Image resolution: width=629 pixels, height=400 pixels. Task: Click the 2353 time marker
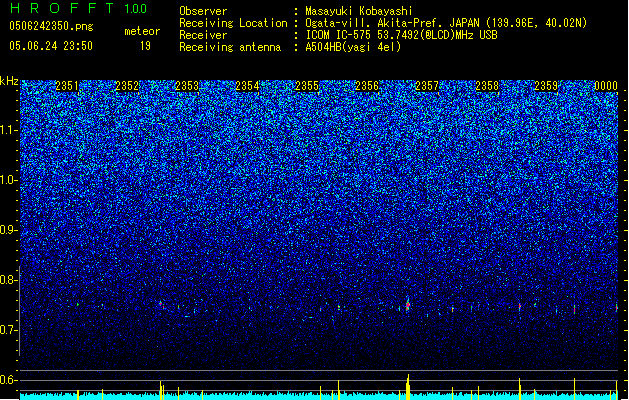point(187,86)
